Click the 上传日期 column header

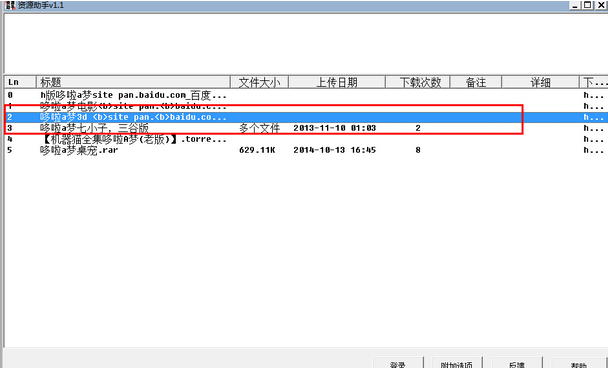337,82
